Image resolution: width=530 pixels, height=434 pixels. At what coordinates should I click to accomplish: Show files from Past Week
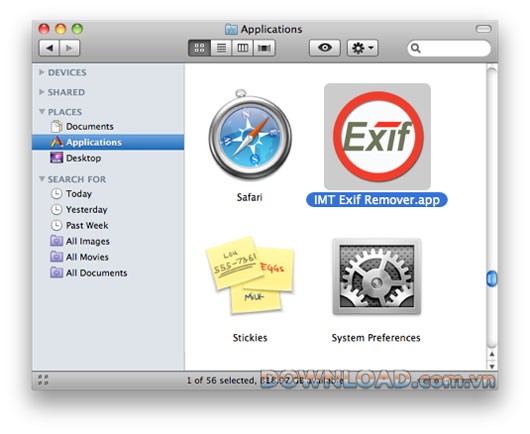point(108,225)
